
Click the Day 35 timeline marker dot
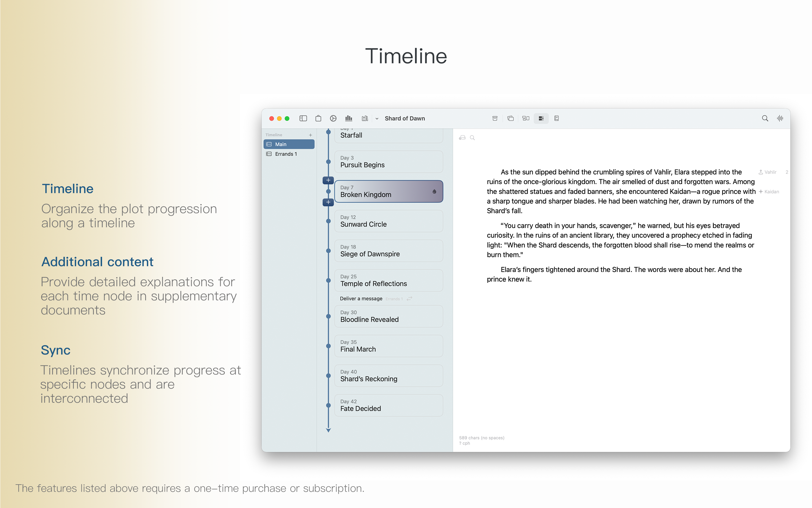pos(328,346)
